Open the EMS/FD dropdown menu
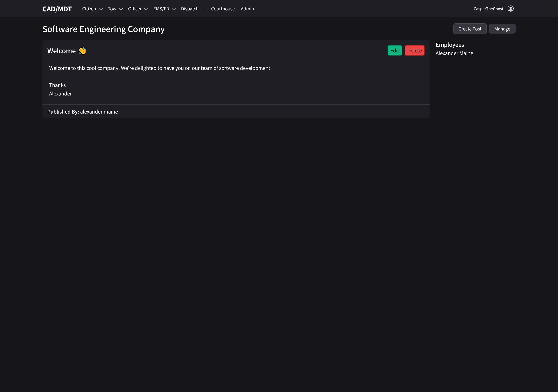Image resolution: width=558 pixels, height=392 pixels. pos(164,9)
